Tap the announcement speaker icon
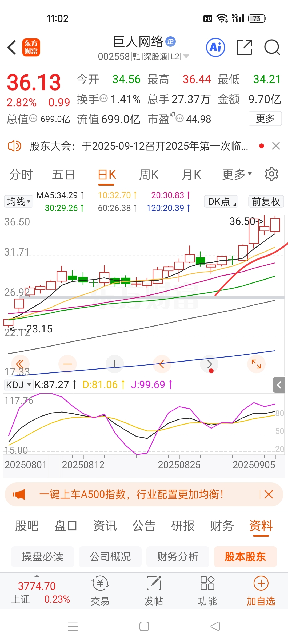Viewport: 288px width, 644px height. pos(14,146)
